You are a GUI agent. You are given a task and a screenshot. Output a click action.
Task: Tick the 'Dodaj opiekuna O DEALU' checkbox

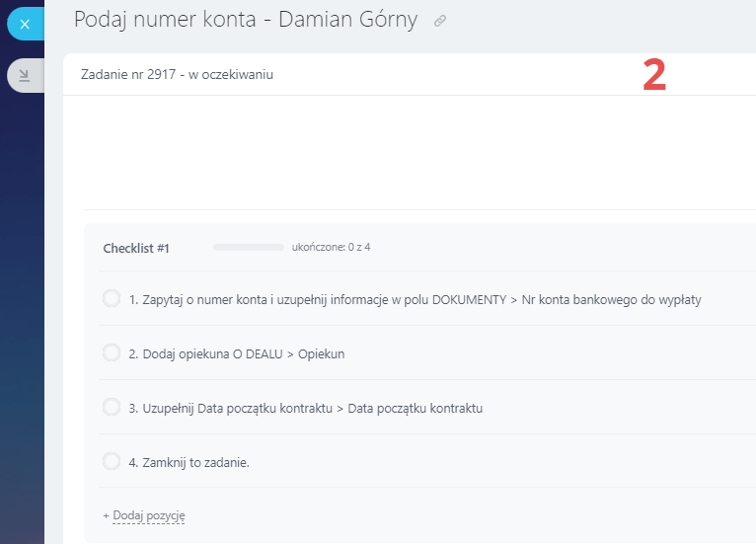click(112, 352)
